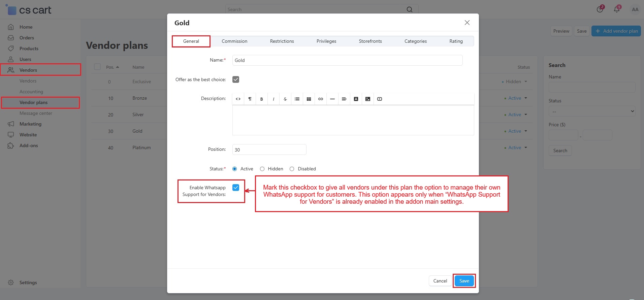
Task: Insert video with the editor toolbar icon
Action: pyautogui.click(x=380, y=99)
